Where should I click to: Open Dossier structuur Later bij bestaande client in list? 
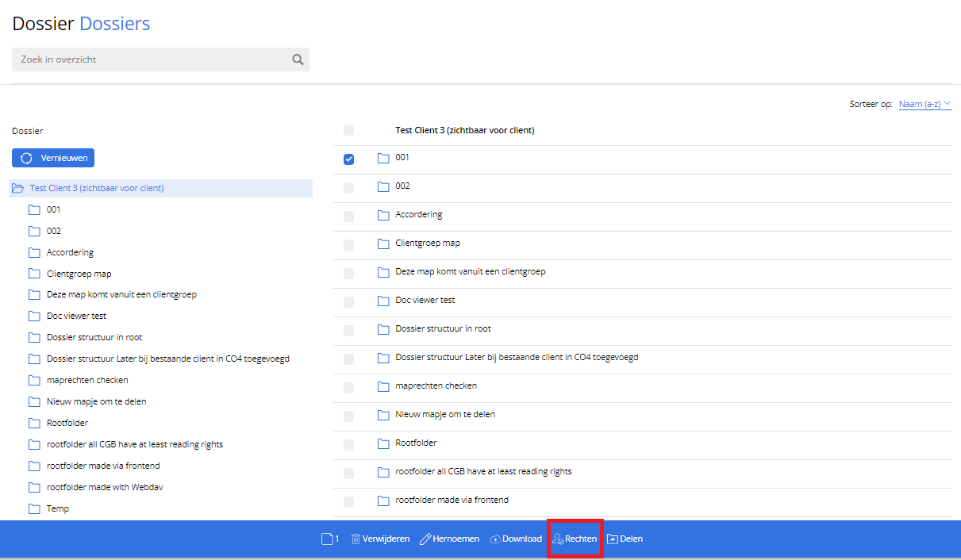pos(517,358)
